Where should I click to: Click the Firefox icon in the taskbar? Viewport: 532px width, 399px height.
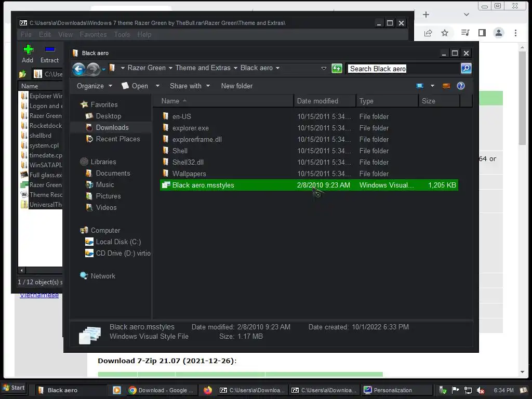coord(208,390)
